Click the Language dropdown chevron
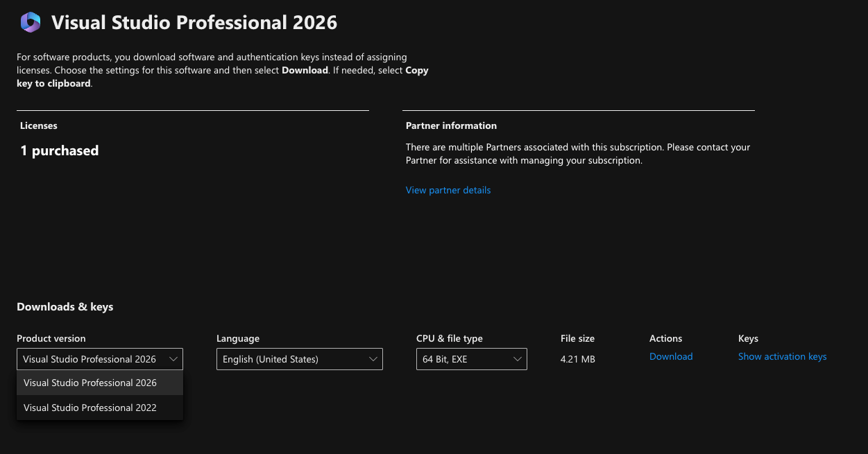 point(374,359)
